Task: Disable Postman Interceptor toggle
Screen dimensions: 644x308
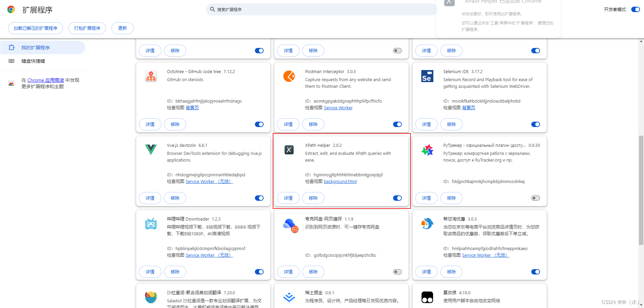Action: click(x=397, y=124)
